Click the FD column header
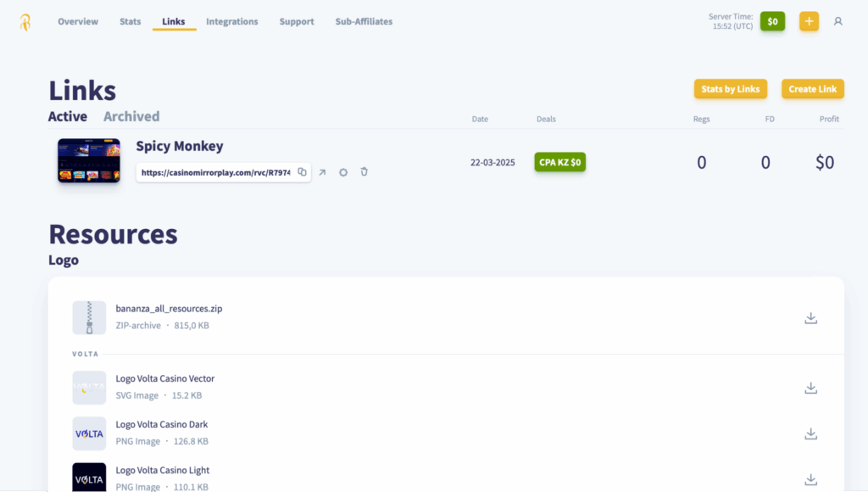 point(770,119)
